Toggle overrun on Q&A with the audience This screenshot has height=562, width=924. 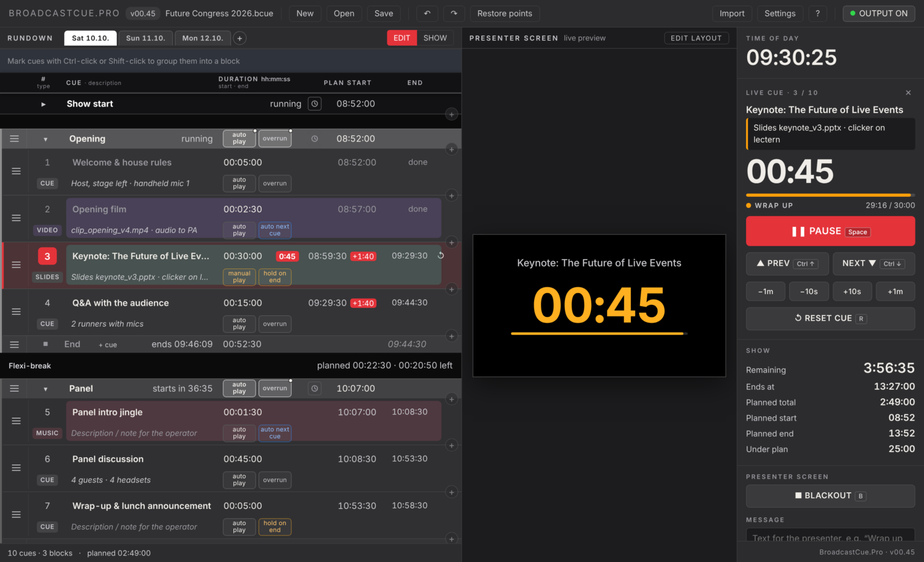pyautogui.click(x=275, y=324)
